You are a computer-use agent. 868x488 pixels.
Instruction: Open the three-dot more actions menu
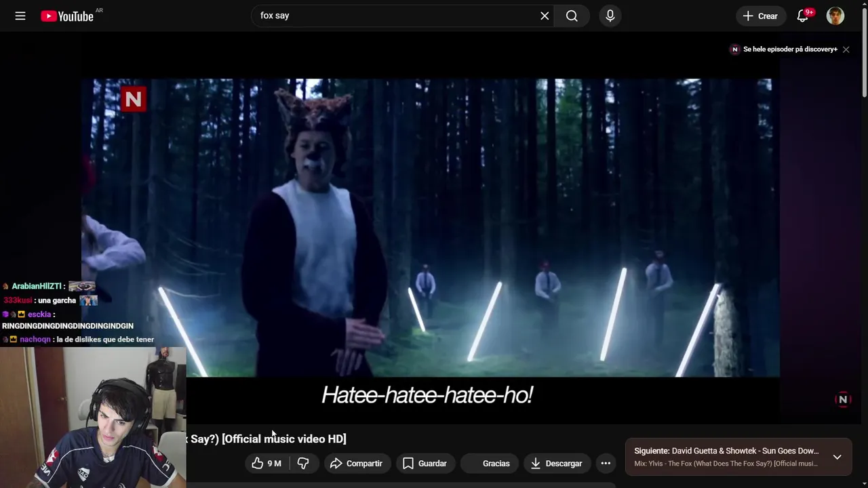click(606, 464)
